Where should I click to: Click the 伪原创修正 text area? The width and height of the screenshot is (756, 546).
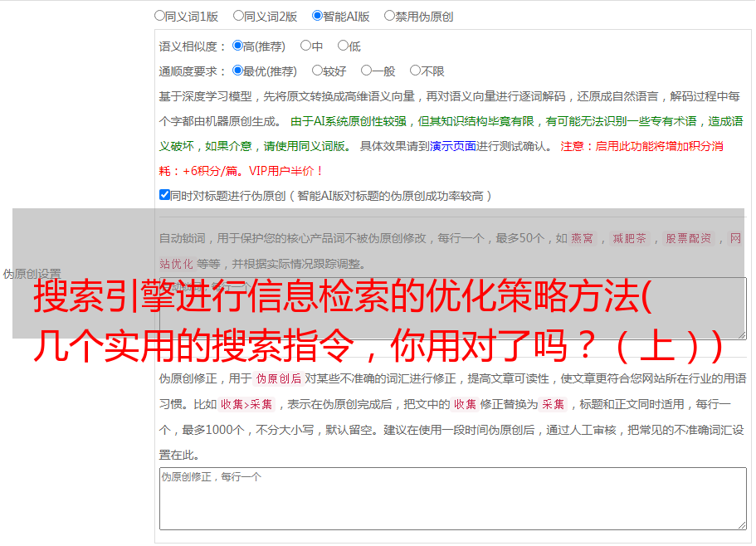tap(453, 499)
